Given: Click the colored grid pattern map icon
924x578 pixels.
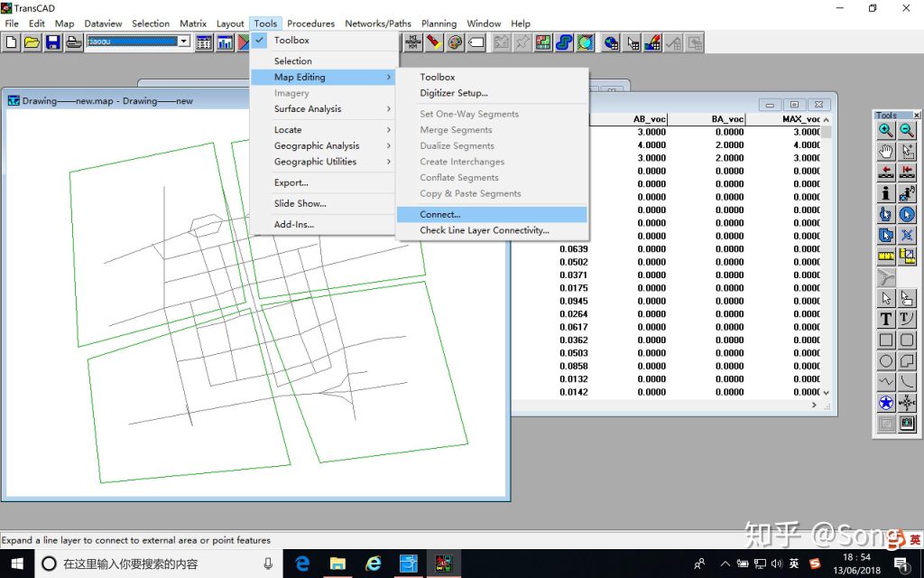Looking at the screenshot, I should click(543, 42).
